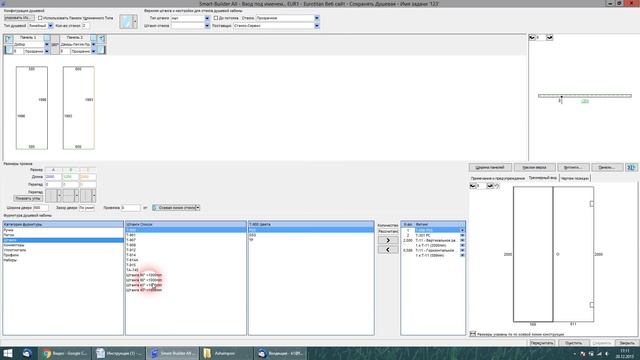This screenshot has height=360, width=640.
Task: Click the end icon after the Панель 2 header
Action: [x=102, y=38]
